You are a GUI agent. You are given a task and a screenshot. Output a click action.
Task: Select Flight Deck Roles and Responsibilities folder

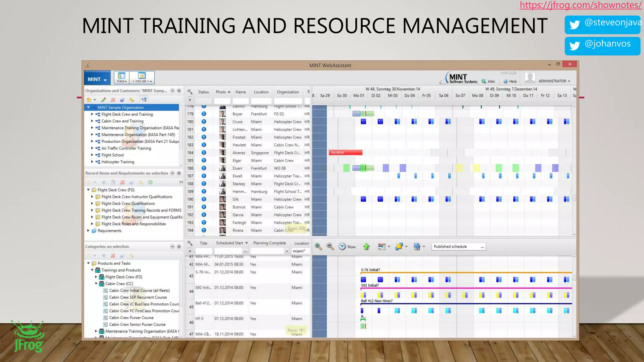coord(134,224)
